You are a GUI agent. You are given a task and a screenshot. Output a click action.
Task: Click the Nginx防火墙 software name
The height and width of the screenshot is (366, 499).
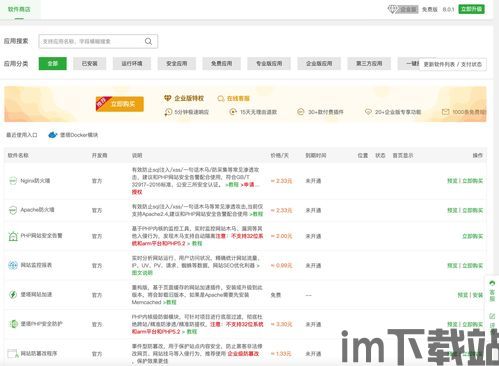(x=35, y=181)
